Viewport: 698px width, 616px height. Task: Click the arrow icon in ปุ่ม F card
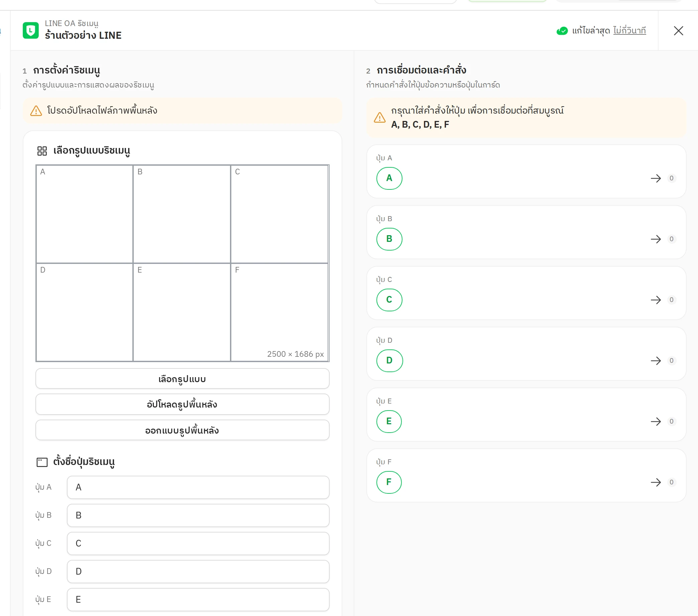[656, 482]
